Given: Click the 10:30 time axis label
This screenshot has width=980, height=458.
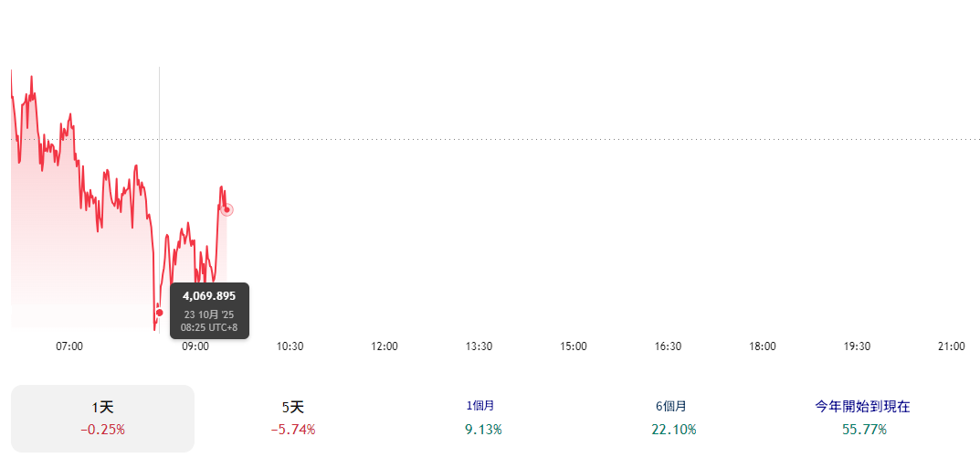Looking at the screenshot, I should coord(290,346).
